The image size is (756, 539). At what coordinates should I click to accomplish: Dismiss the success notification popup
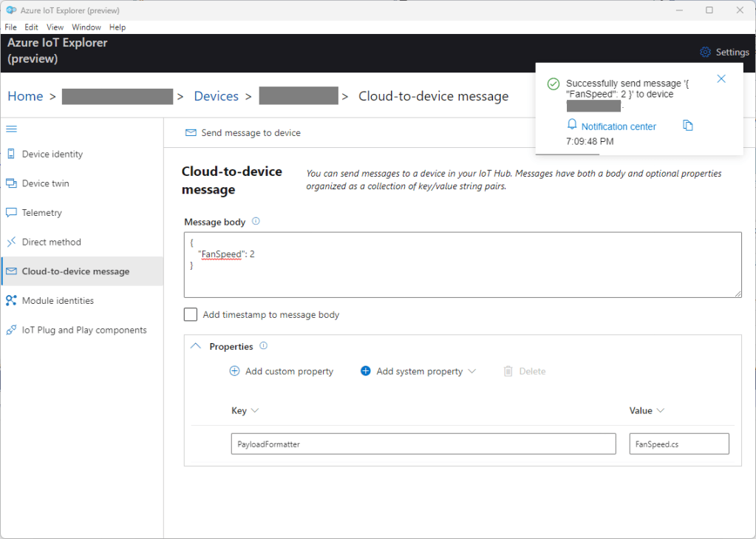721,78
